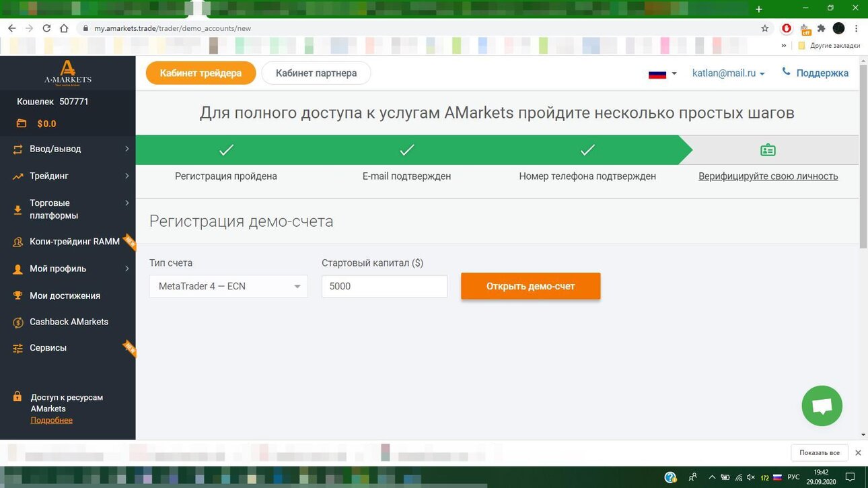Click the Chrome profile avatar
Viewport: 868px width, 488px height.
[838, 28]
